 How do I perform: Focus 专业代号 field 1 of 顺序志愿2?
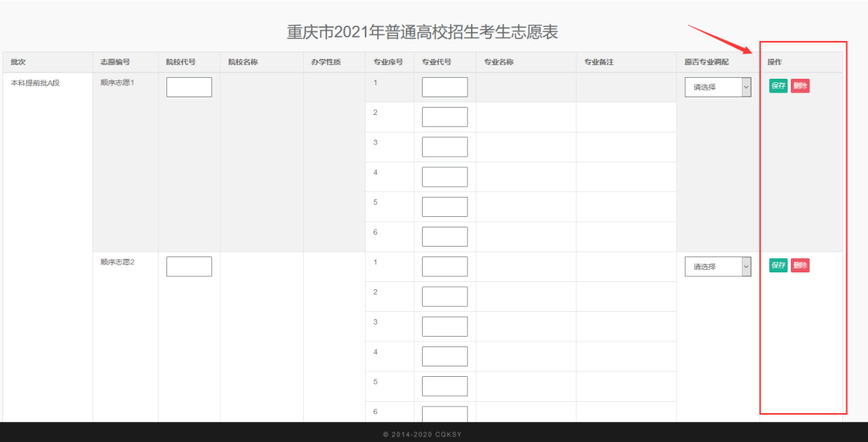(x=444, y=266)
